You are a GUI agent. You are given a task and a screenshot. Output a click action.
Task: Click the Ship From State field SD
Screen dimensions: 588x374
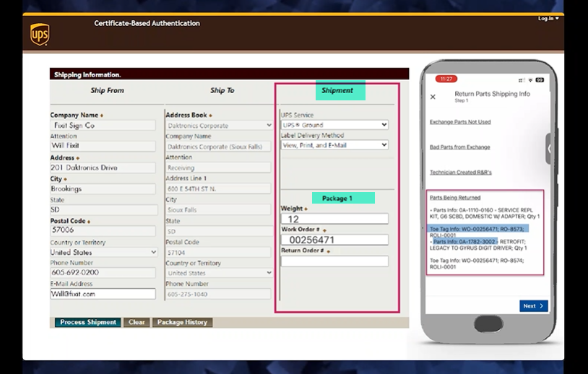coord(104,210)
